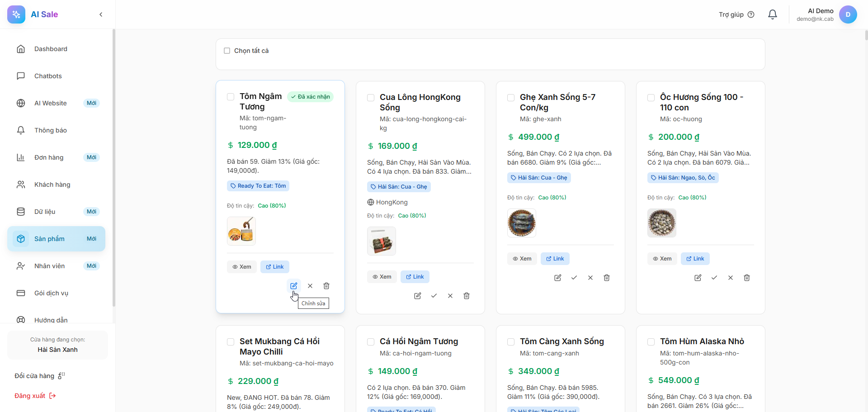Tick the Chọn tất cả checkbox
This screenshot has width=868, height=412.
pyautogui.click(x=227, y=51)
